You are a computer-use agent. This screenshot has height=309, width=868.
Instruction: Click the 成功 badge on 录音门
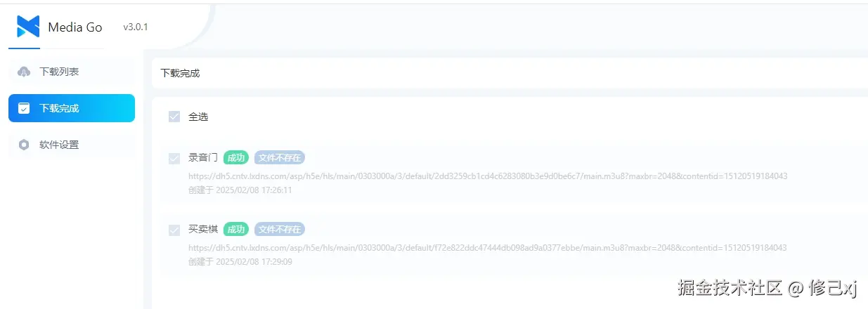[x=236, y=158]
